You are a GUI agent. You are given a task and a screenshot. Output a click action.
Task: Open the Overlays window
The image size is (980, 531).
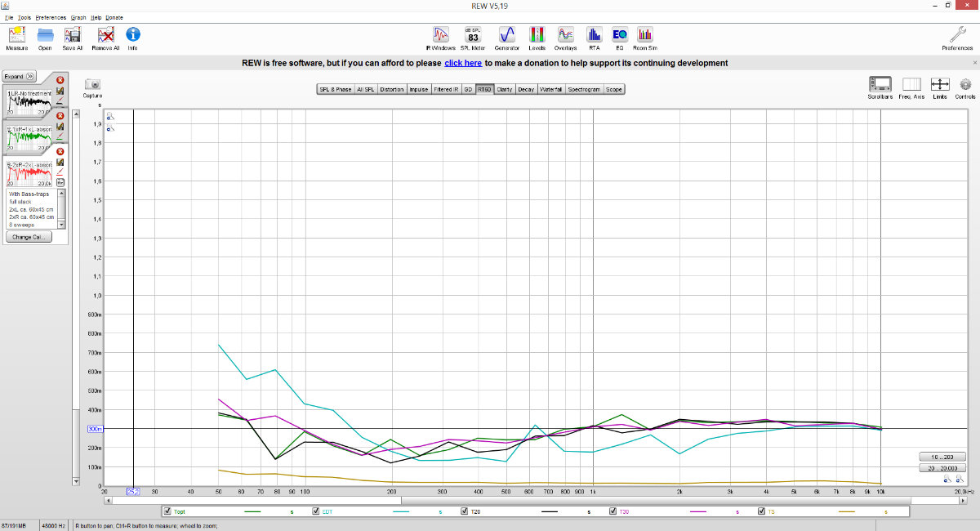[565, 35]
